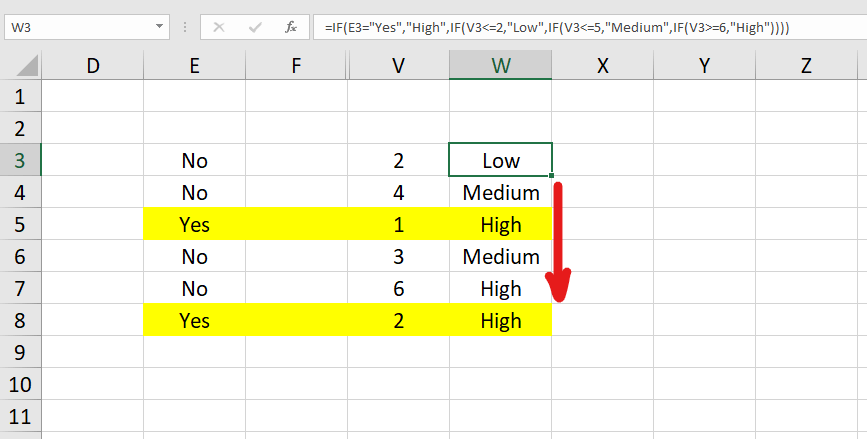Click cell V6 with value 3
867x439 pixels.
pyautogui.click(x=398, y=257)
